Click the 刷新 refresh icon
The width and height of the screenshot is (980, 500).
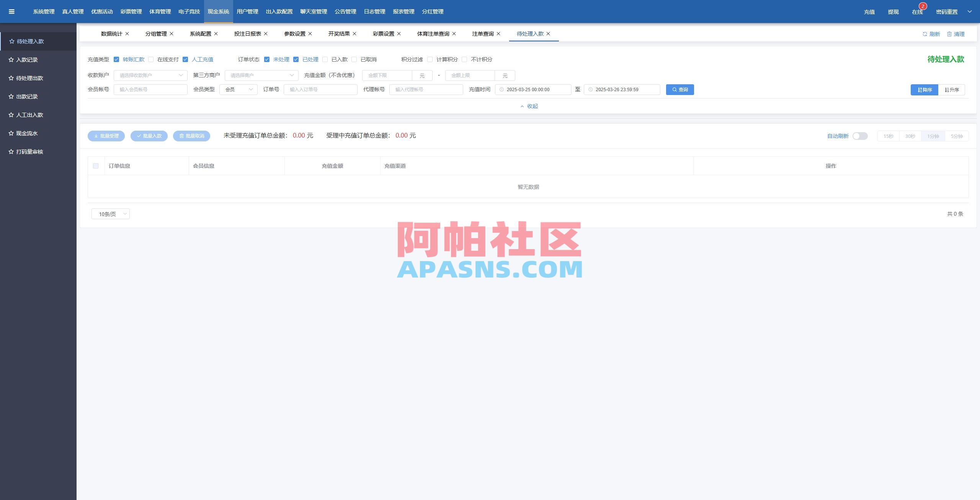click(926, 34)
